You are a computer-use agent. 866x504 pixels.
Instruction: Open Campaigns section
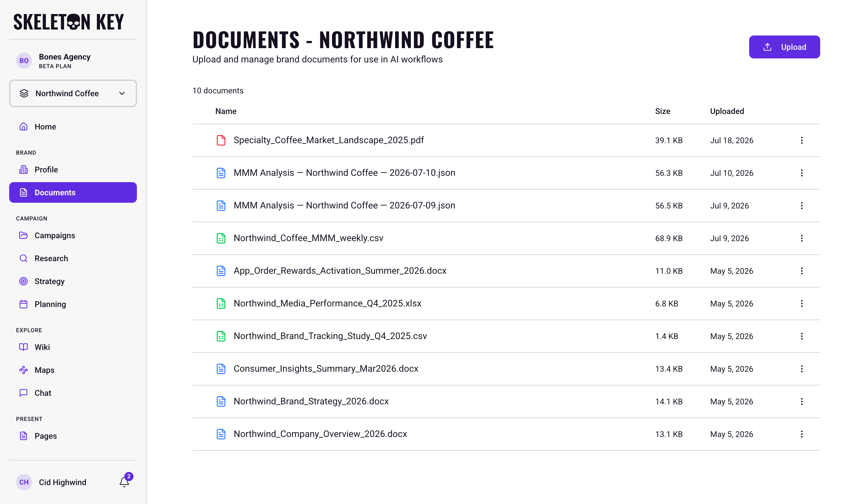pyautogui.click(x=73, y=236)
